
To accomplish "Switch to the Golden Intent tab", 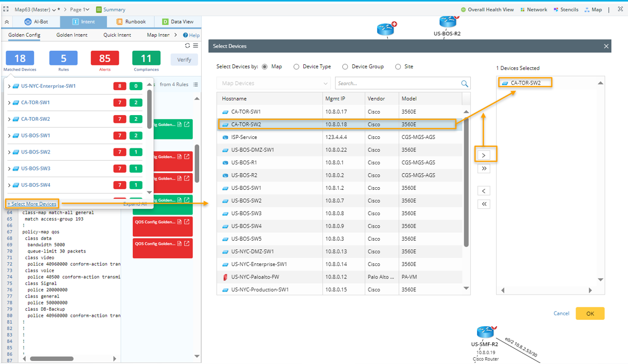I will (72, 35).
